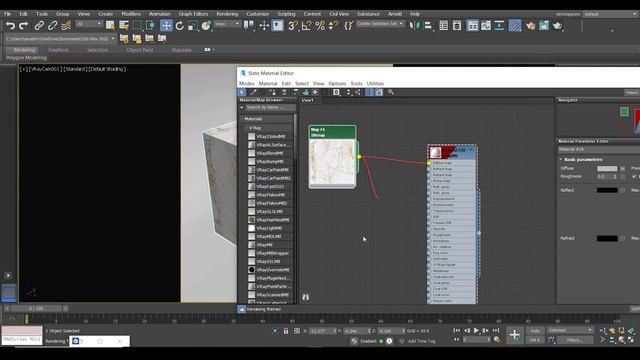Toggle Angle Snap in main toolbar
This screenshot has height=360, width=640.
click(x=306, y=26)
